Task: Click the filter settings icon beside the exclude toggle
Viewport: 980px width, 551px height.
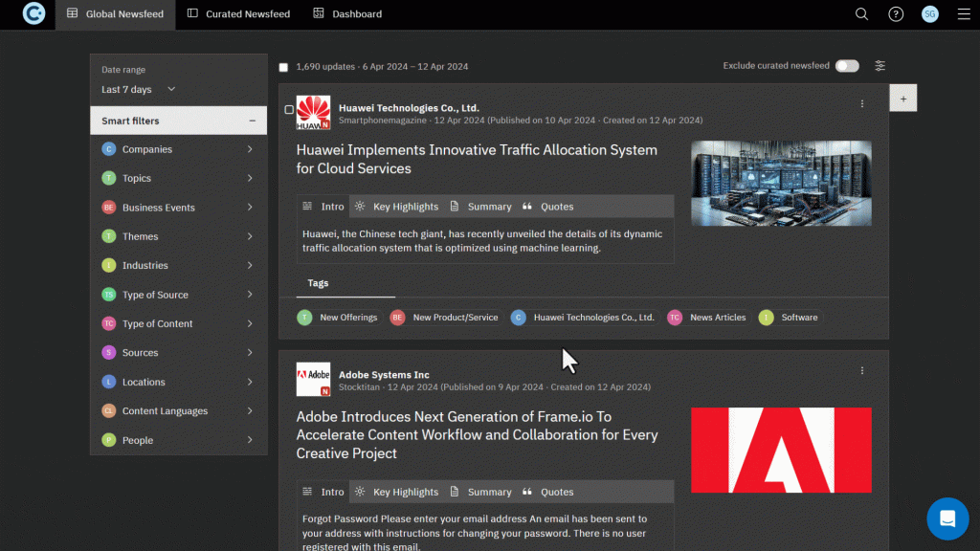Action: pyautogui.click(x=880, y=66)
